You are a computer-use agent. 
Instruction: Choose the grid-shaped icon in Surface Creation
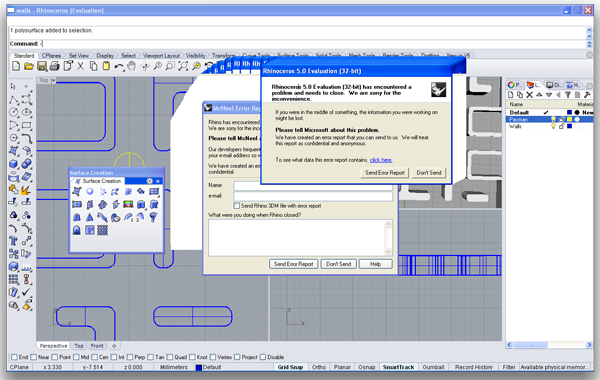coord(103,230)
